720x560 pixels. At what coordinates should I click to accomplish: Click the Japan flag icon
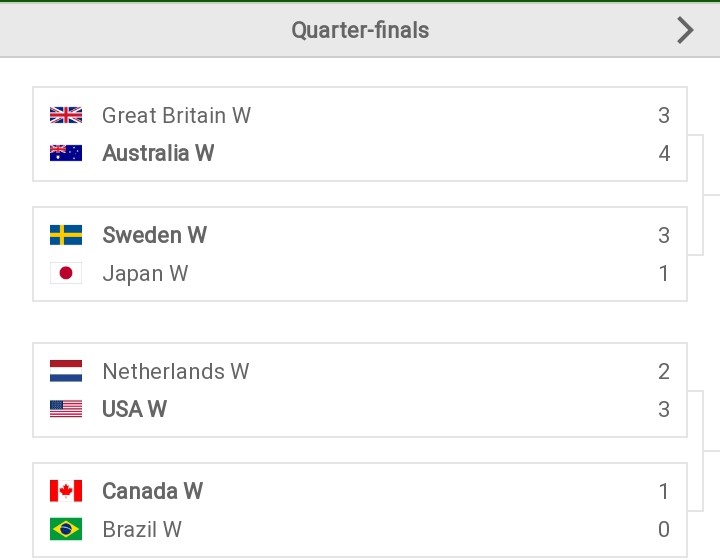[x=66, y=273]
